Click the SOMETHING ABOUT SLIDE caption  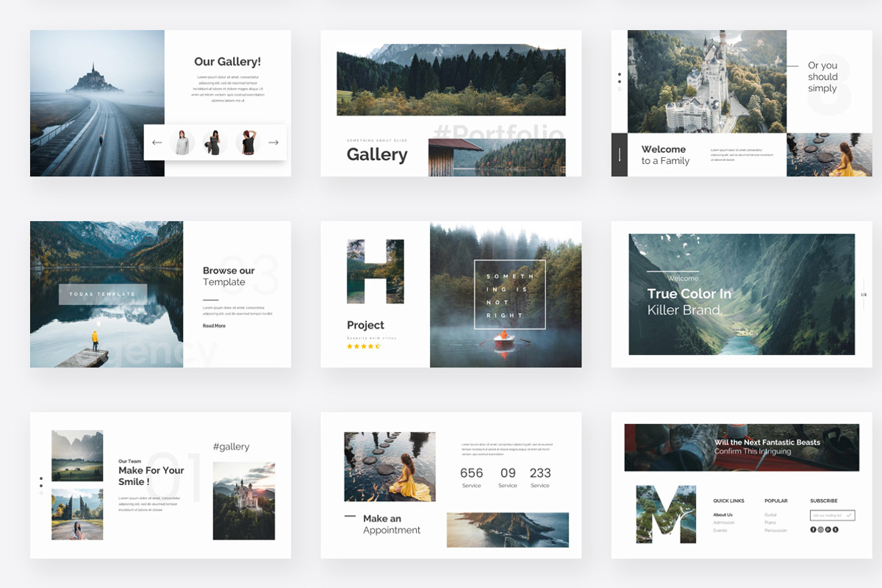click(377, 140)
